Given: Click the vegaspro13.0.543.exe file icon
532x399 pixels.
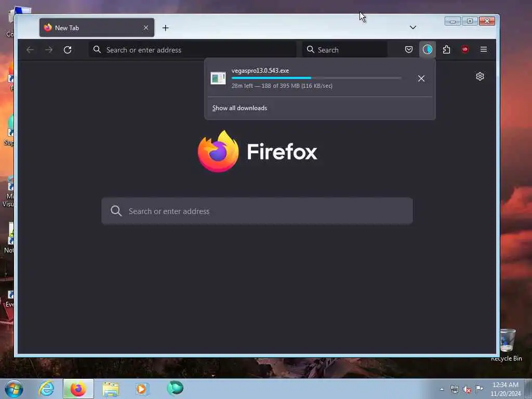Looking at the screenshot, I should tap(218, 78).
